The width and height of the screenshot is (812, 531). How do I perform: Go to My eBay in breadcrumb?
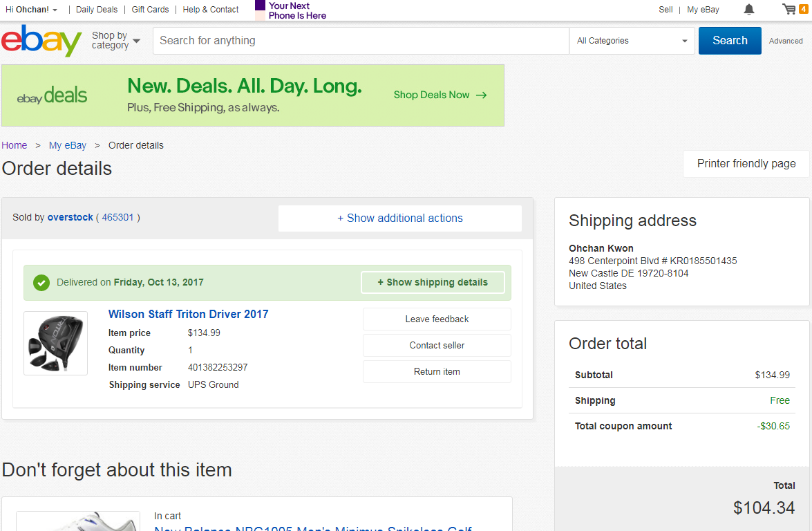click(x=68, y=146)
